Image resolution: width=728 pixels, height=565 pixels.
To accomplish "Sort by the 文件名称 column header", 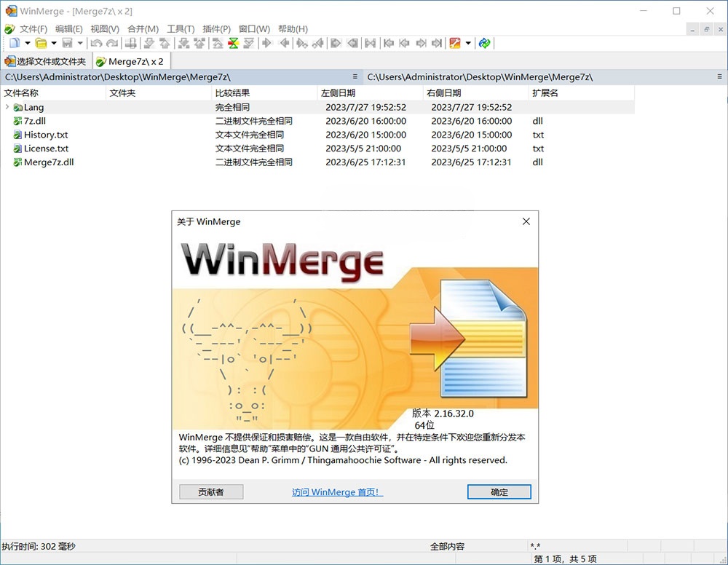I will tap(53, 93).
